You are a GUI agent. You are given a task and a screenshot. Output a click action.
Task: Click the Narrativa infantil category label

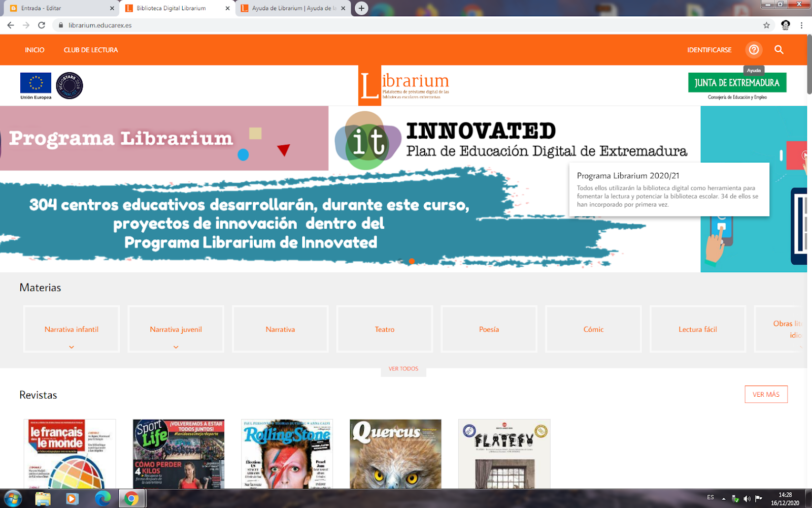(x=72, y=329)
